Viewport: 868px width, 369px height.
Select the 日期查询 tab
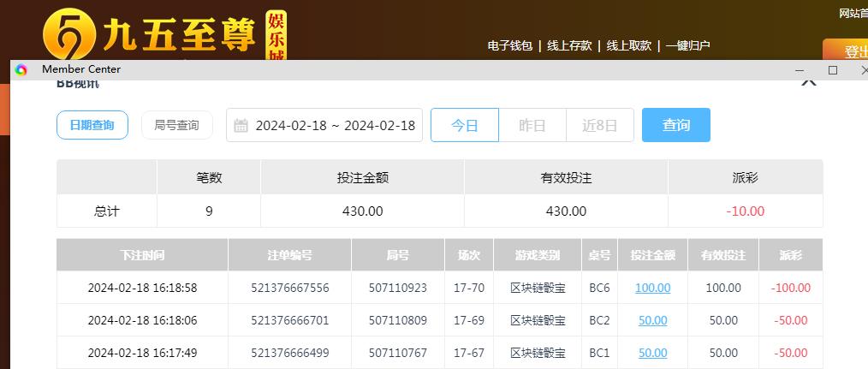92,125
